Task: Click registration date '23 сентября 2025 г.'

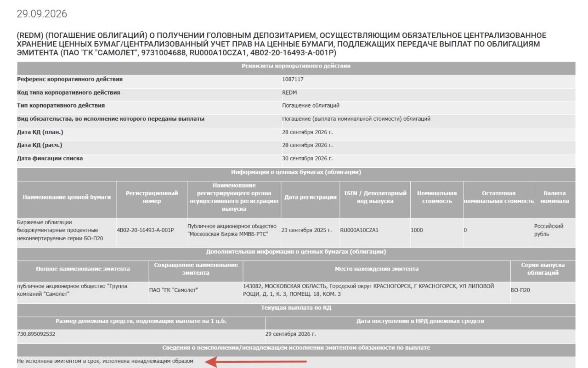Action: coord(306,230)
